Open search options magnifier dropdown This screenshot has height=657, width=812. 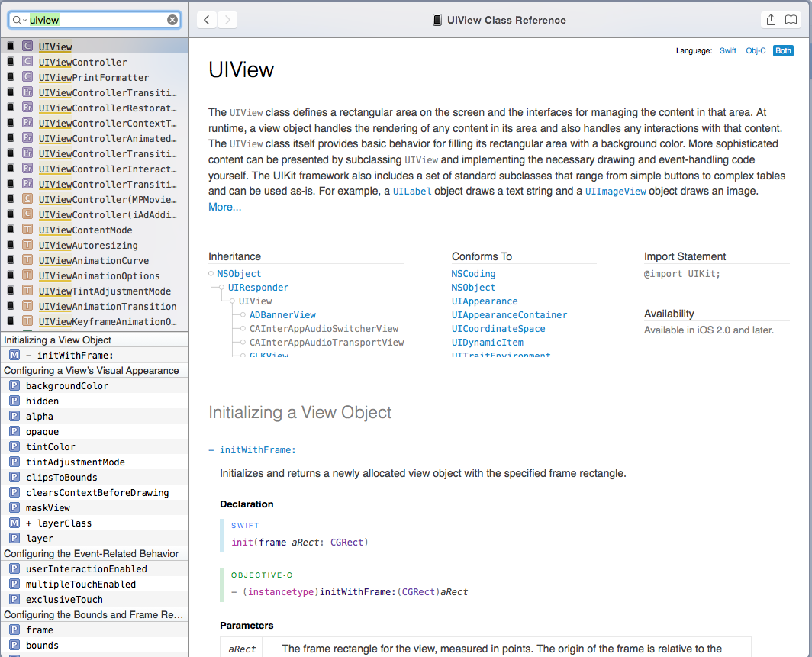(19, 20)
